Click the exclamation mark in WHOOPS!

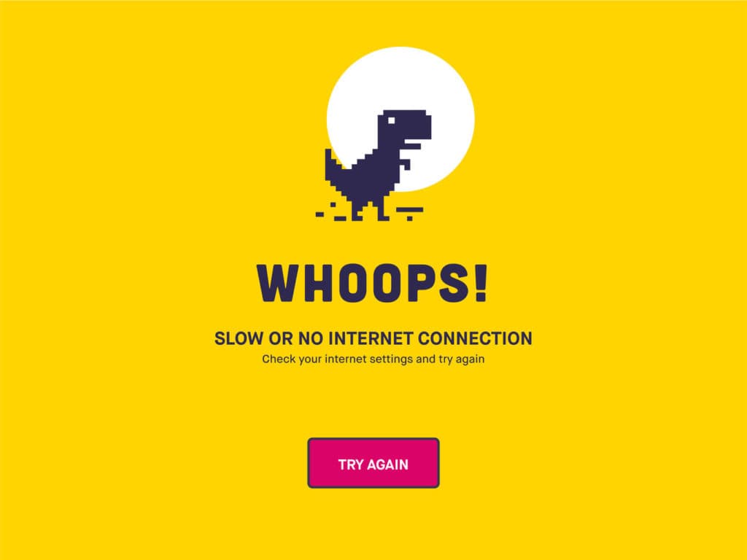point(481,284)
